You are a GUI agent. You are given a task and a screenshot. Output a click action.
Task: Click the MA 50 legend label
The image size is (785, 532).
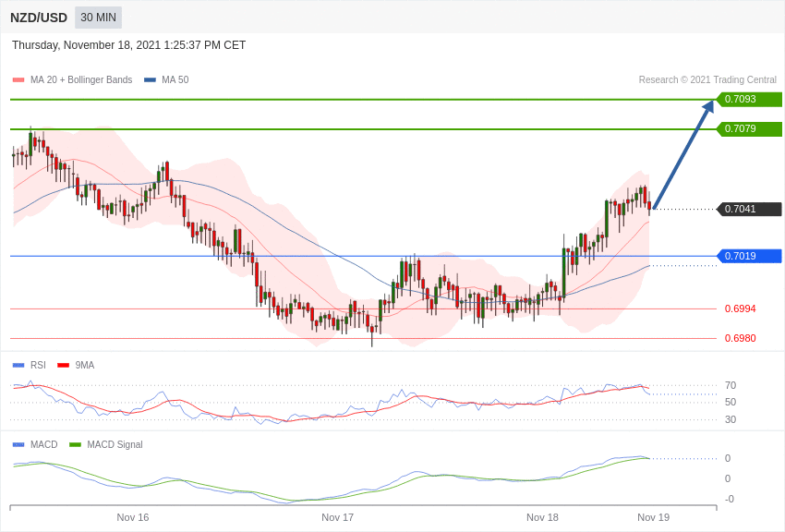[175, 79]
